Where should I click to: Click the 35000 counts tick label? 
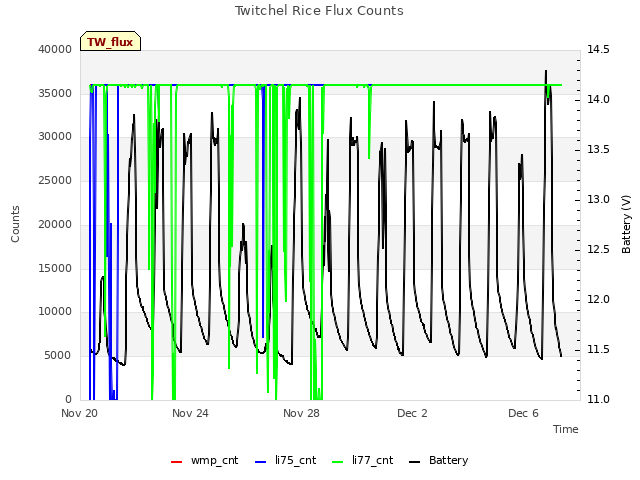point(55,93)
